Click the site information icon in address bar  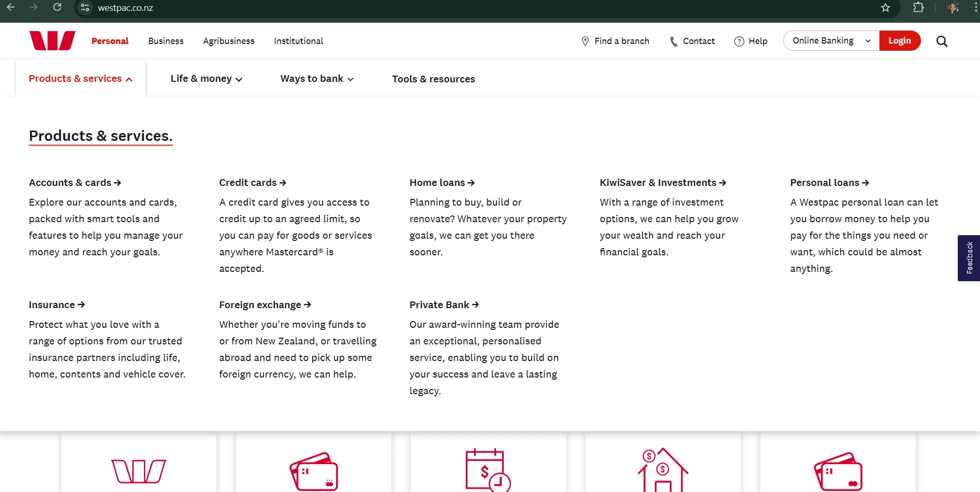coord(85,8)
